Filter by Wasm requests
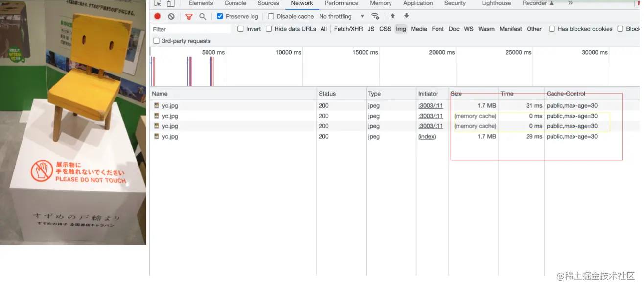Screen dimensions: 644x290 (486, 29)
